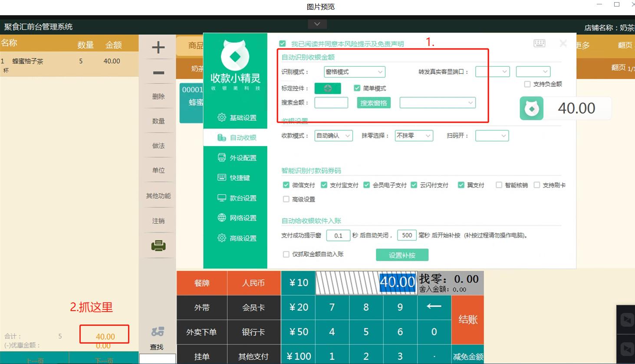
Task: Click the minus icon to decrease quantity
Action: click(158, 73)
